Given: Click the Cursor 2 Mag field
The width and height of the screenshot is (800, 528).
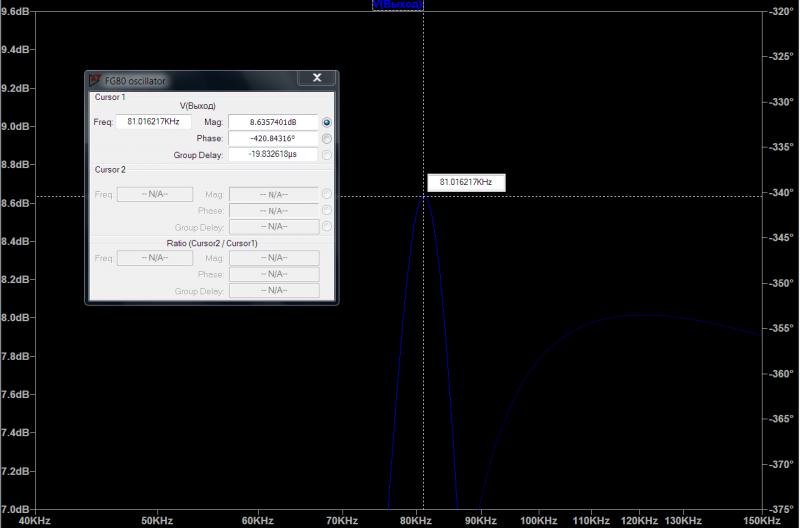Looking at the screenshot, I should pos(274,195).
